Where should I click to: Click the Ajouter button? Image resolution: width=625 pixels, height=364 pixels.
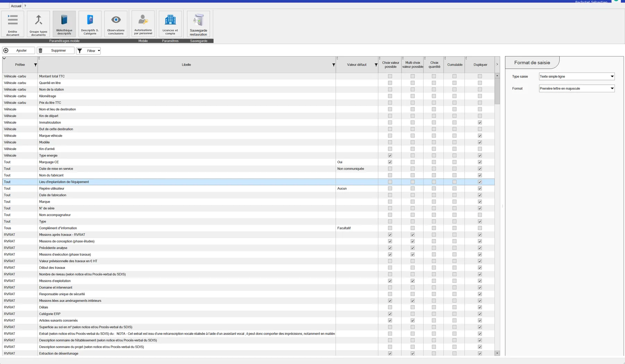coord(19,51)
